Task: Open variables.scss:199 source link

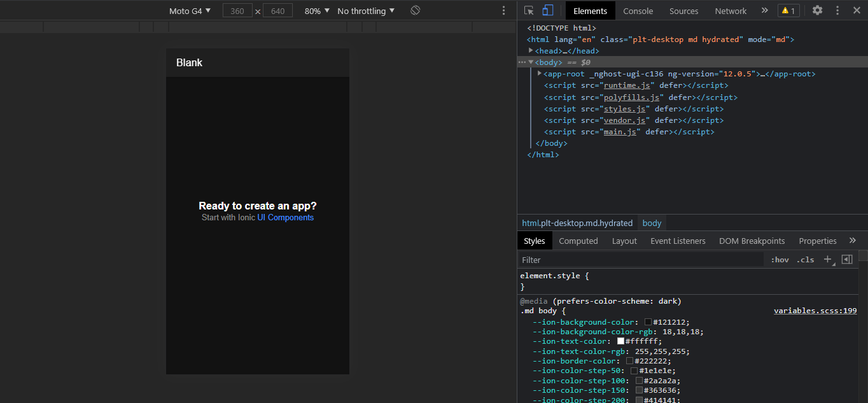Action: (815, 311)
